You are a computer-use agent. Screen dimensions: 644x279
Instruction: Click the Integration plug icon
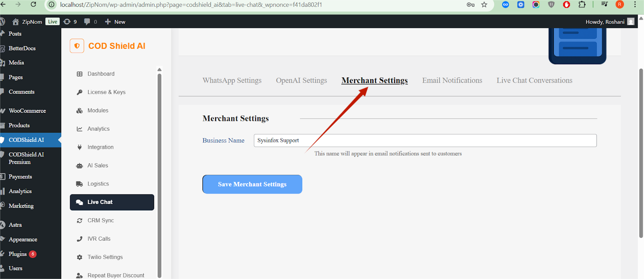80,147
